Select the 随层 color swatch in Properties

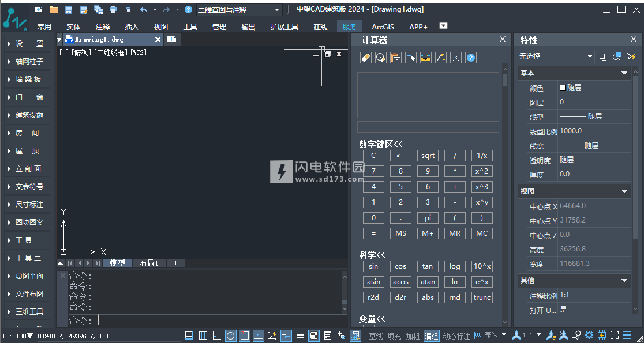pyautogui.click(x=563, y=88)
